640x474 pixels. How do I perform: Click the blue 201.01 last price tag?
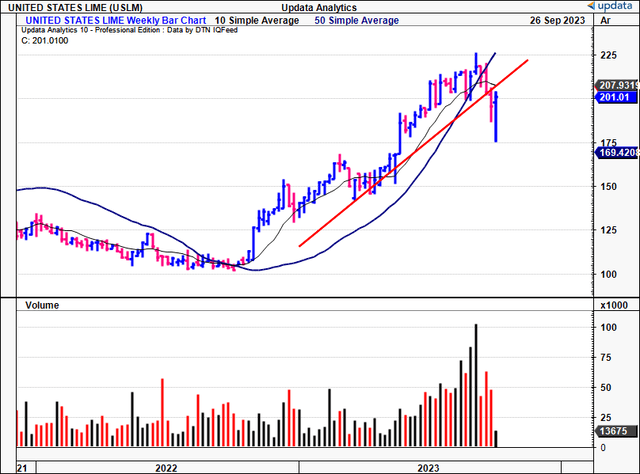tap(616, 97)
